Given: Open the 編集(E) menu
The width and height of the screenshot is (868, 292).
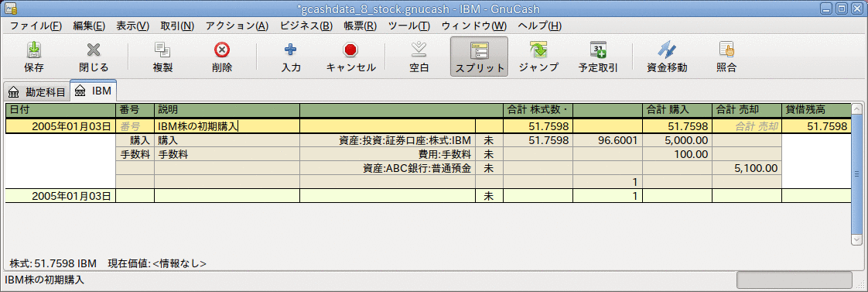Looking at the screenshot, I should point(88,26).
